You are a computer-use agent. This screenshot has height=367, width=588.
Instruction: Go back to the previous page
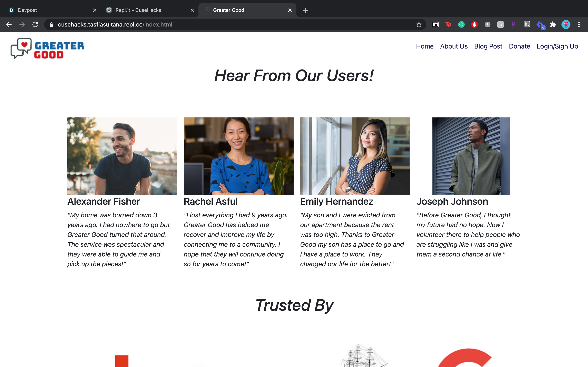[x=9, y=24]
